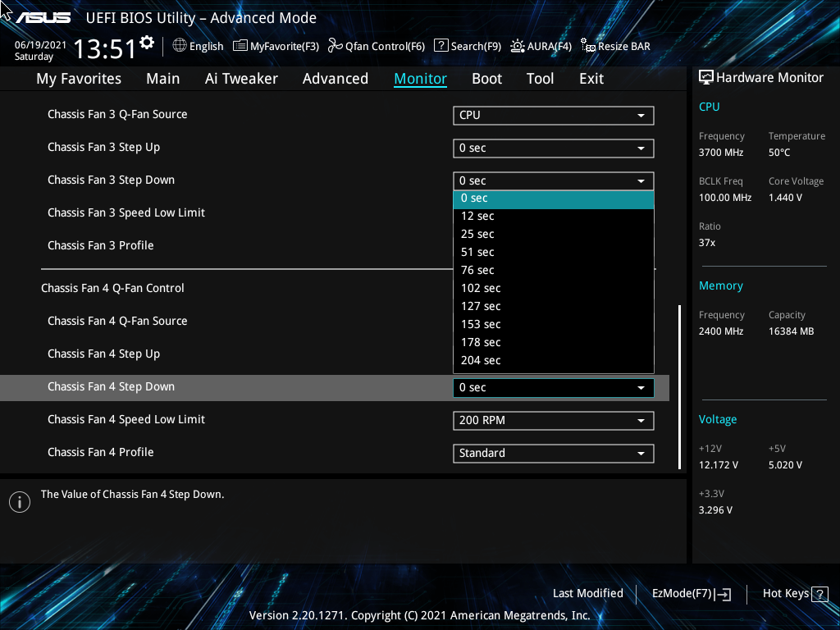Open Chassis Fan 4 Speed Low Limit dropdown
Image resolution: width=840 pixels, height=630 pixels.
coord(553,419)
